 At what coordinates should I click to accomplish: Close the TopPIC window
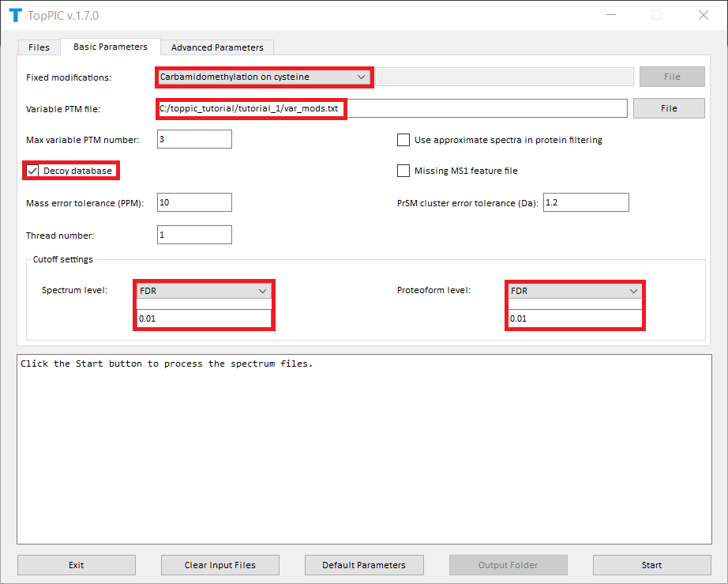(x=703, y=15)
